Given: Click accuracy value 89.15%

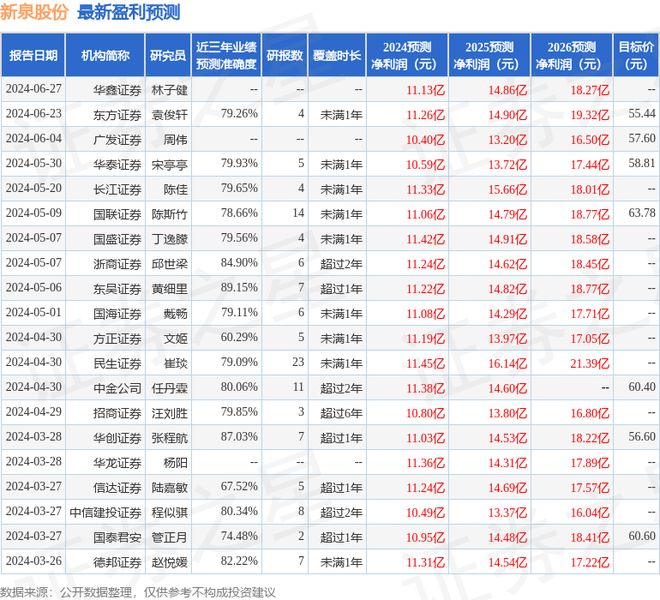Looking at the screenshot, I should coord(239,288).
